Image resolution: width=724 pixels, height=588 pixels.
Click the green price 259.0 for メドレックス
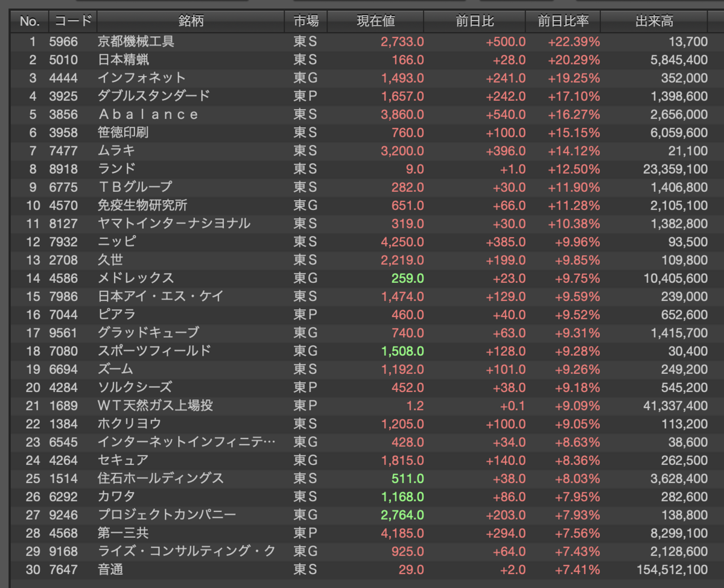pyautogui.click(x=407, y=278)
